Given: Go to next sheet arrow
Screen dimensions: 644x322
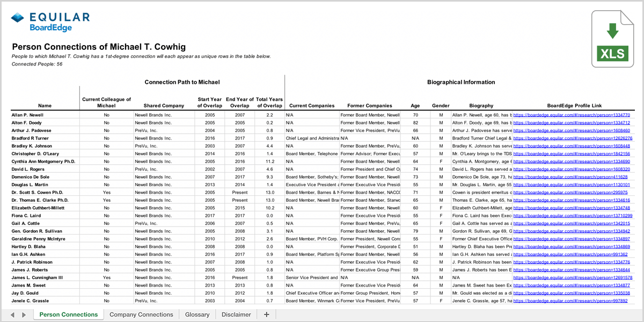Looking at the screenshot, I should click(x=24, y=314).
